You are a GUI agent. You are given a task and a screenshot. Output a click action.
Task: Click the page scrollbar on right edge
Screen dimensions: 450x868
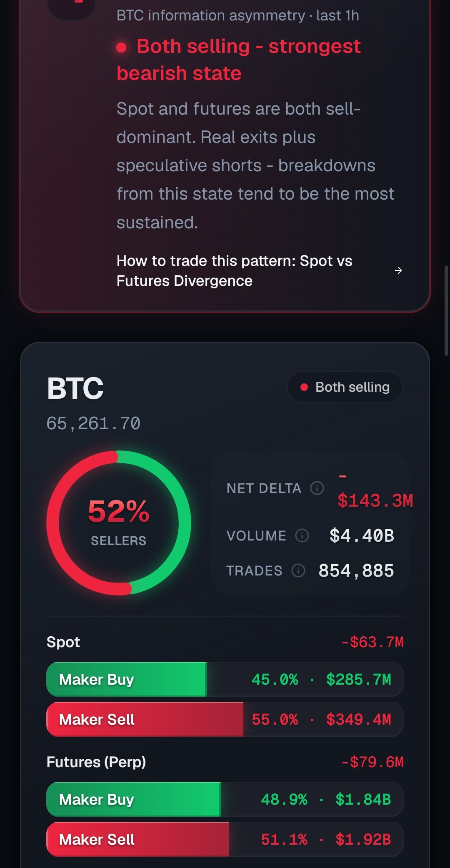coord(446,310)
